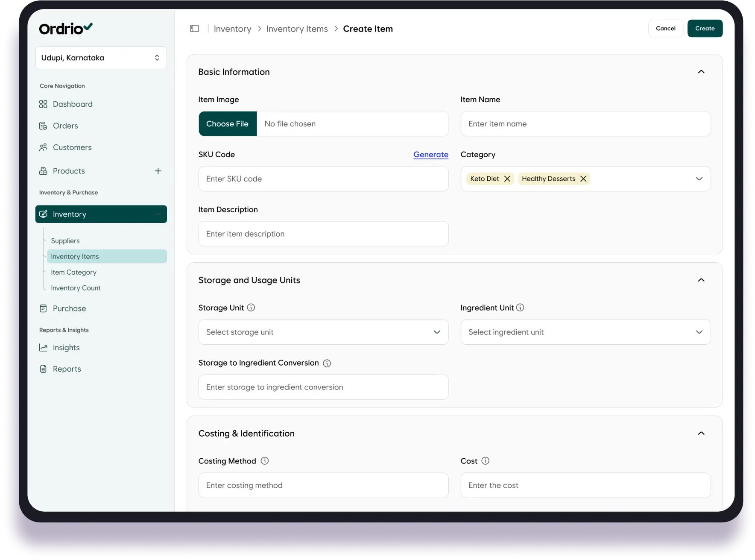Click the Storage Unit info icon
This screenshot has height=560, width=755.
coord(251,308)
